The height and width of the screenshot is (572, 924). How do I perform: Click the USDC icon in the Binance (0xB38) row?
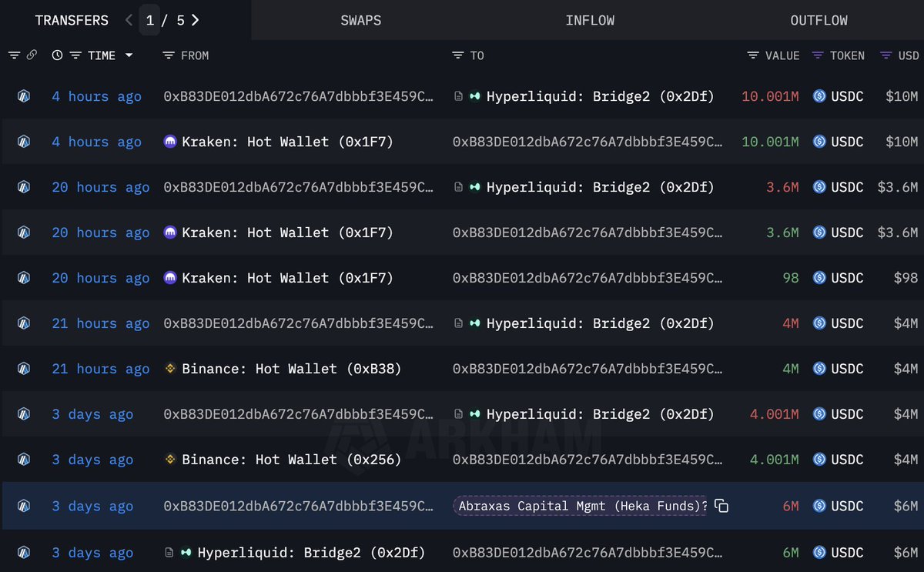pyautogui.click(x=819, y=369)
